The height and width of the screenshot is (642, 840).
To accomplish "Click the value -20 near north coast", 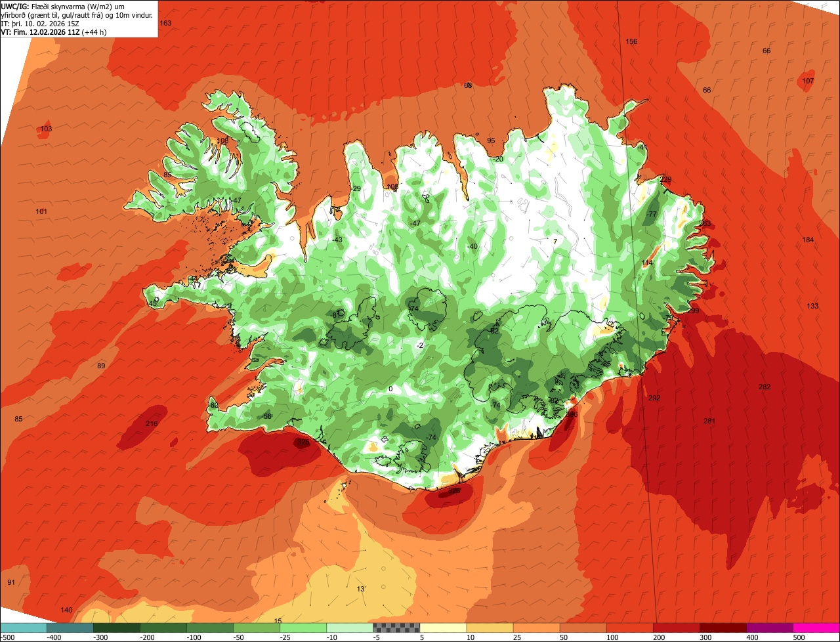I will pyautogui.click(x=497, y=159).
